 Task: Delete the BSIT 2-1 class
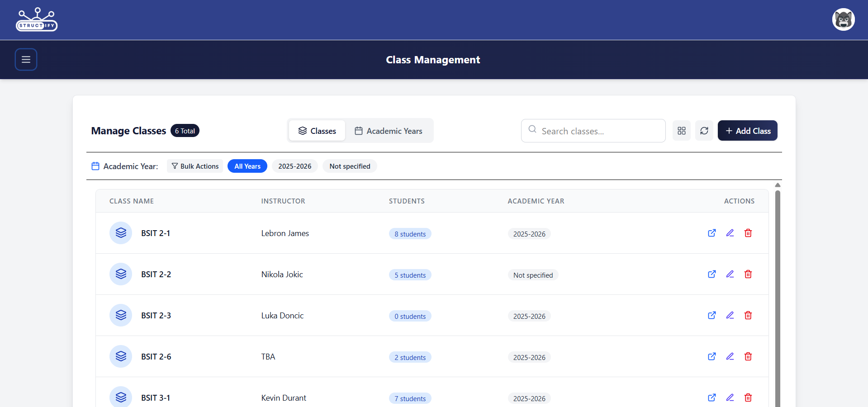pyautogui.click(x=748, y=233)
